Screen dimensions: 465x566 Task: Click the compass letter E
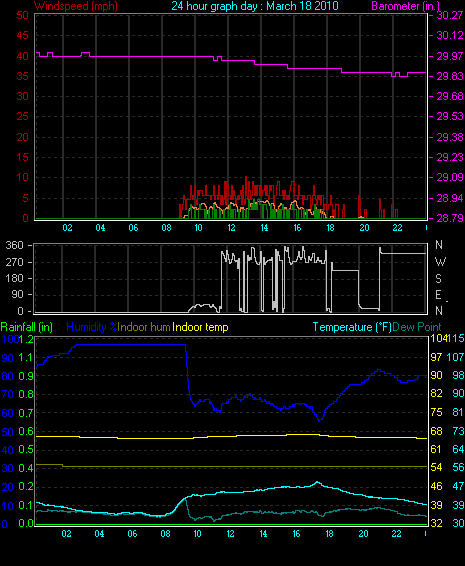(438, 295)
